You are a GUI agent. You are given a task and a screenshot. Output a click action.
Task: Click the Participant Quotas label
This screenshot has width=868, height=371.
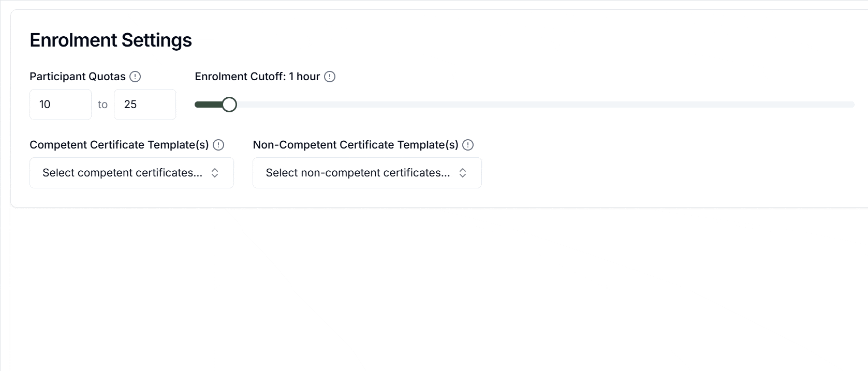(78, 77)
